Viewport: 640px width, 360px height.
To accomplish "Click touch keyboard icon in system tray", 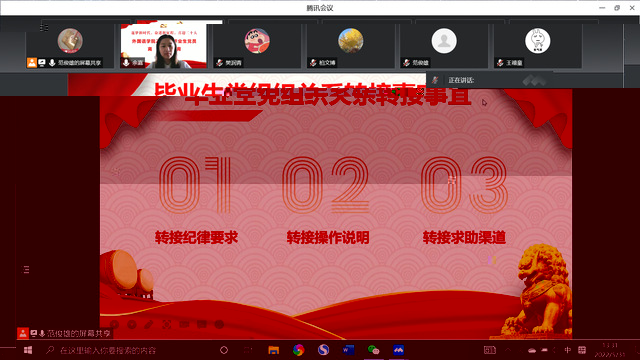I will pyautogui.click(x=489, y=350).
